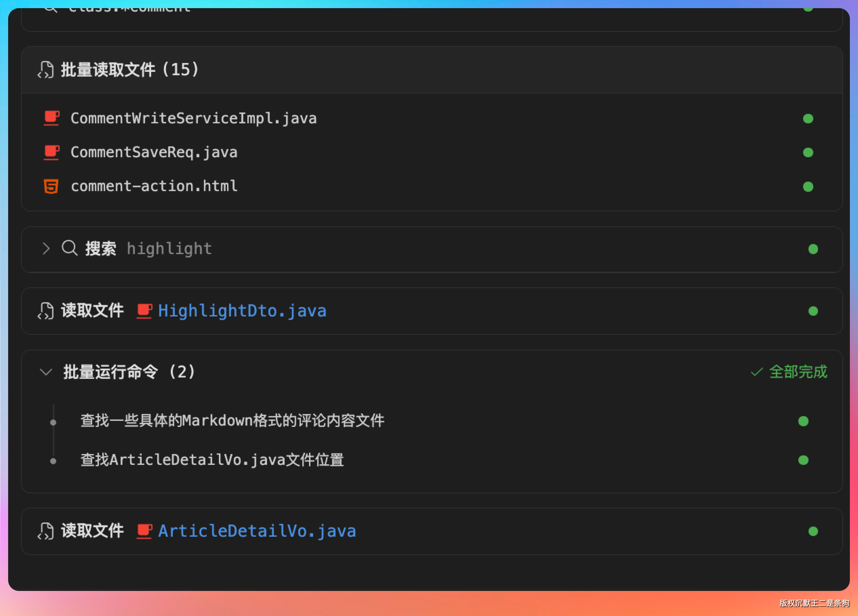The image size is (858, 616).
Task: Collapse the 批量运行命令 (2) section
Action: coord(46,372)
